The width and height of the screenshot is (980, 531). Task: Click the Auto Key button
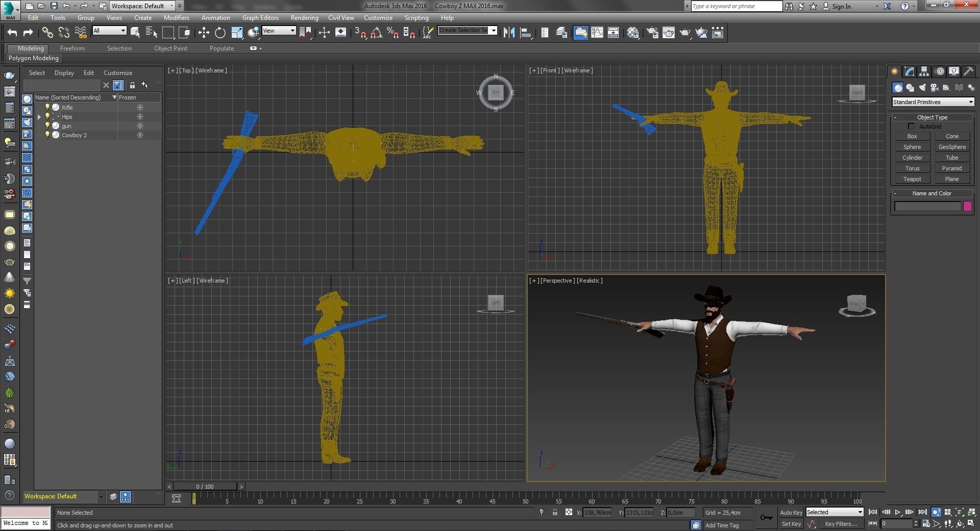point(791,513)
